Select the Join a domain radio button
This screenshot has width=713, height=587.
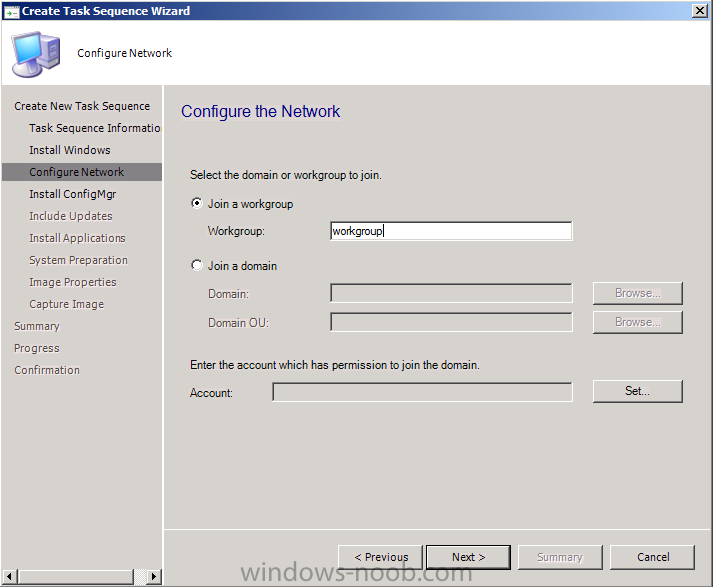click(197, 265)
